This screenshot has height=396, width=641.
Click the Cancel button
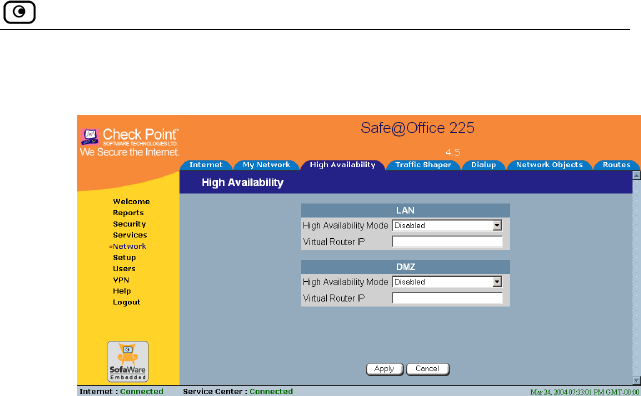[428, 369]
